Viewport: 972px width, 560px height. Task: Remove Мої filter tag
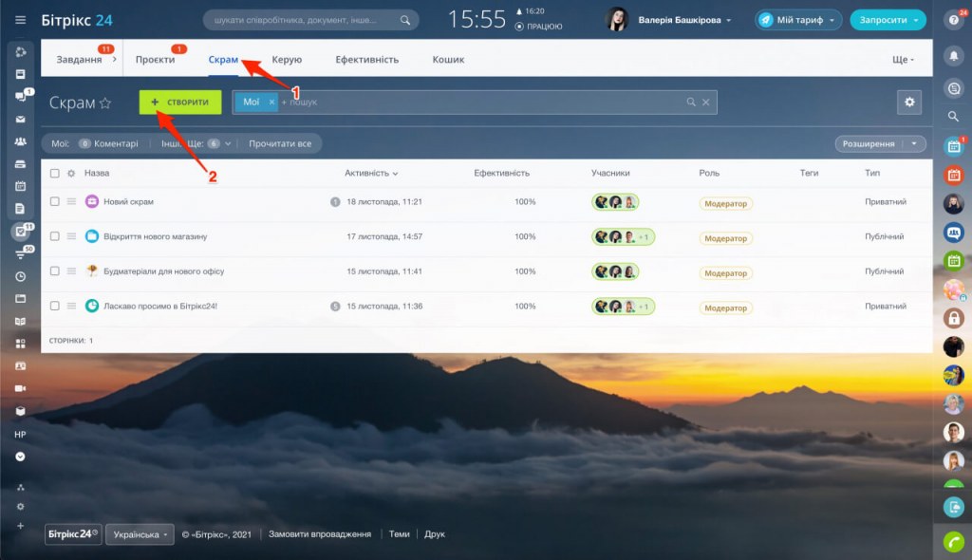(271, 103)
